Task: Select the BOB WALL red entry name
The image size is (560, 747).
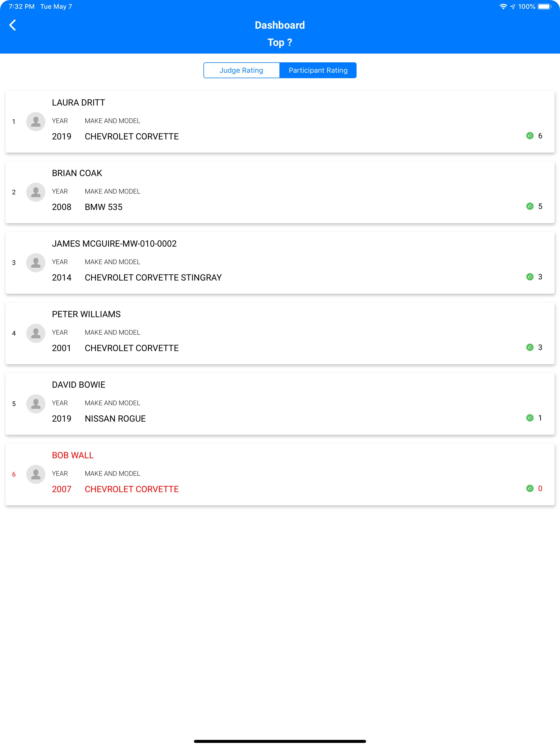Action: tap(73, 456)
